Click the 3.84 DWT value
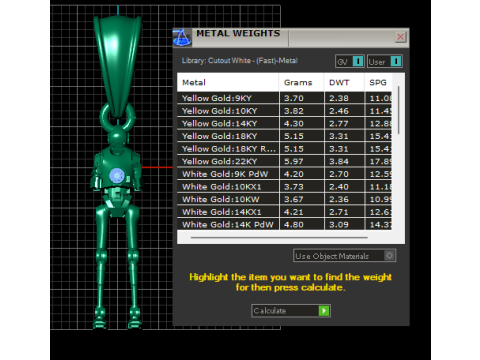480x360 pixels. 339,162
